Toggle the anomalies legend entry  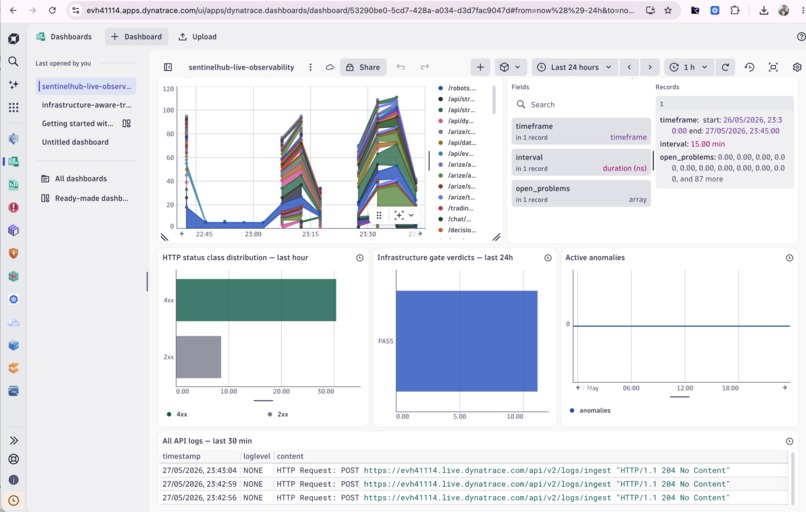pos(590,410)
